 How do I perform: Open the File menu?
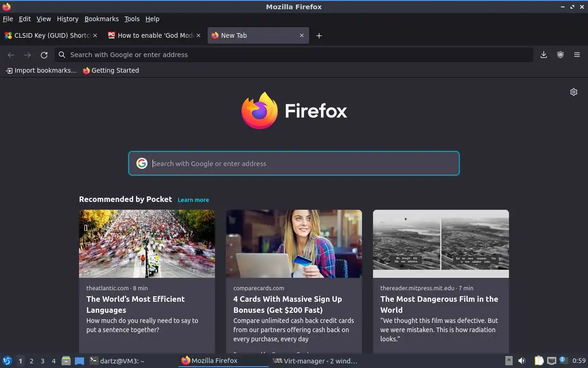coord(8,19)
